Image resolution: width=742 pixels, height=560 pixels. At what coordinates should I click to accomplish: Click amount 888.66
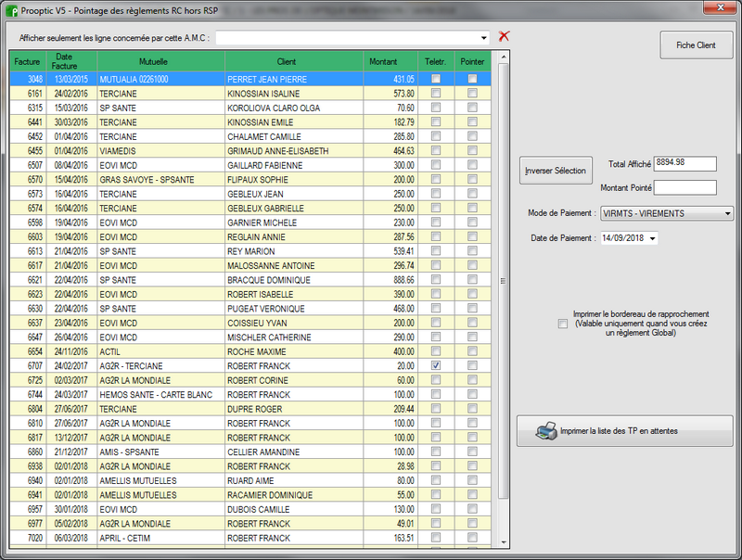pyautogui.click(x=403, y=280)
